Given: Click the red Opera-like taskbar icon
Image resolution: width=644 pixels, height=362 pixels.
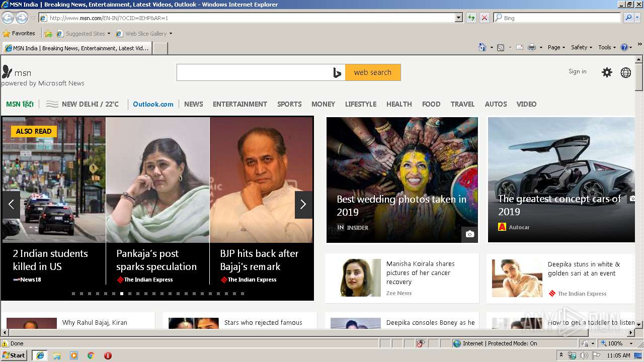Looking at the screenshot, I should point(108,355).
